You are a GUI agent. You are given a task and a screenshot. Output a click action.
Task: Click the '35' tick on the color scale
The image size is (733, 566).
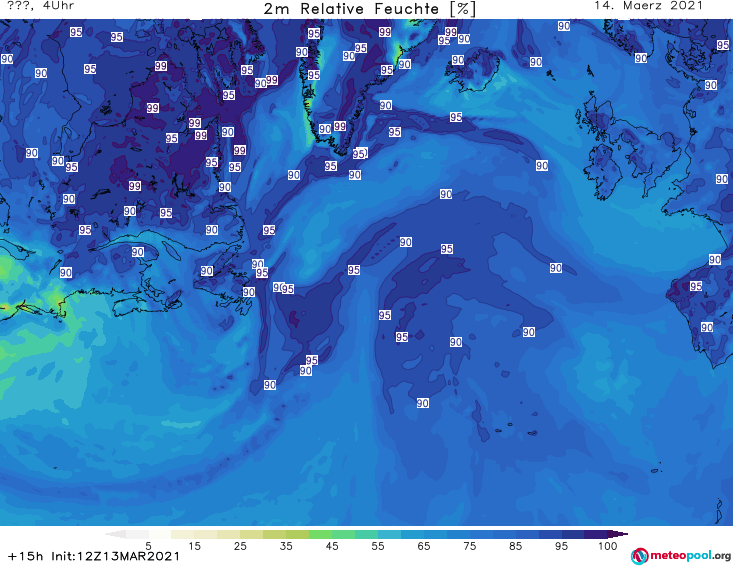(286, 546)
